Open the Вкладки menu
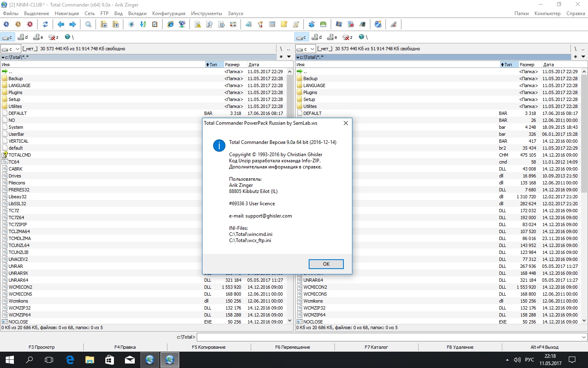The image size is (588, 368). [x=137, y=13]
